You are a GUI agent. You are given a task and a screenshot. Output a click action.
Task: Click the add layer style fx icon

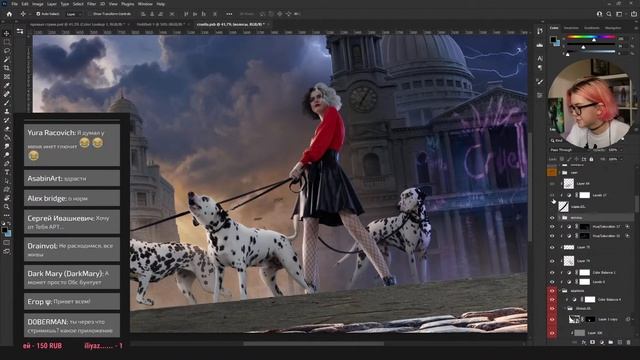click(x=584, y=342)
